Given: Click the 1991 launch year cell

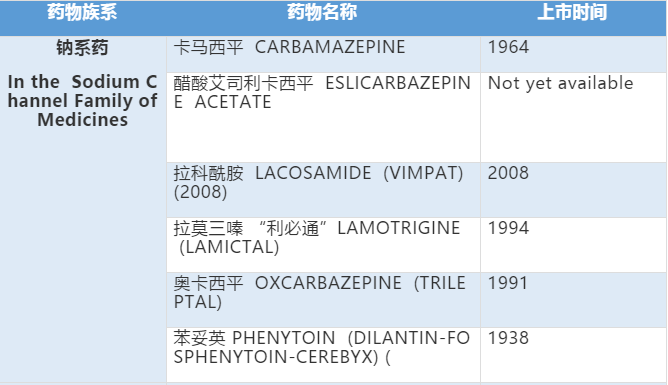Looking at the screenshot, I should coord(573,300).
